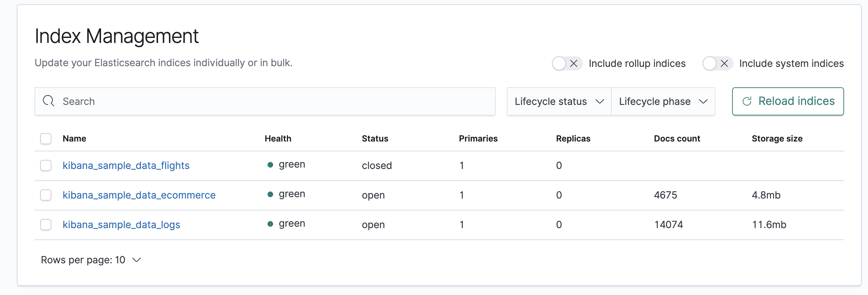Change Rows per page setting

(x=91, y=260)
